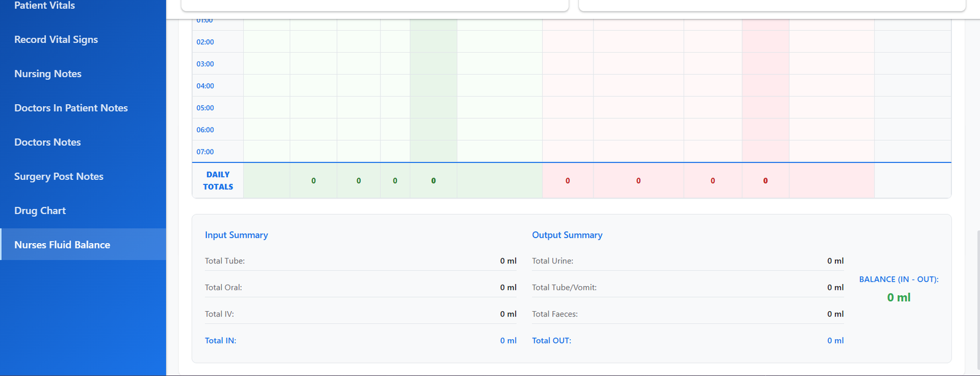
Task: Navigate to Surgery Post Notes
Action: click(x=59, y=176)
